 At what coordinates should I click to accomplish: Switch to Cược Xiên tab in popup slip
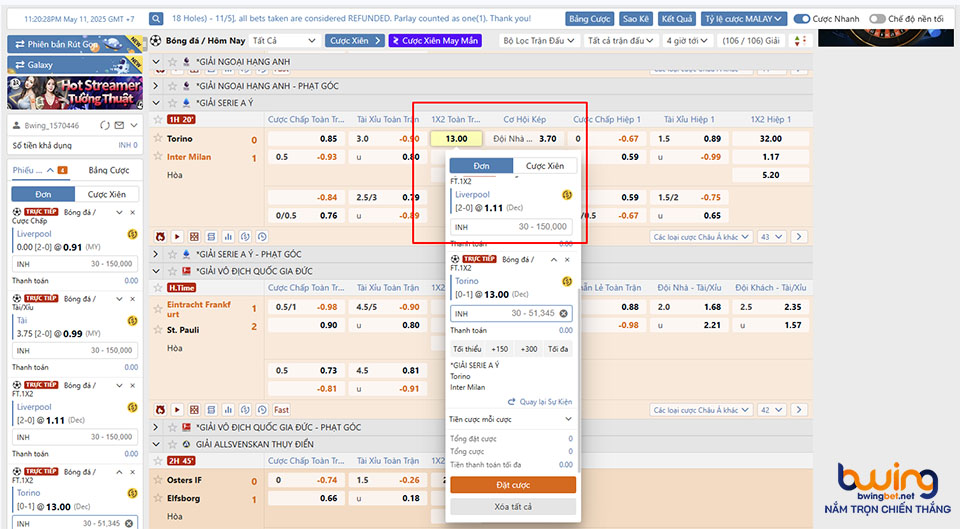coord(544,166)
